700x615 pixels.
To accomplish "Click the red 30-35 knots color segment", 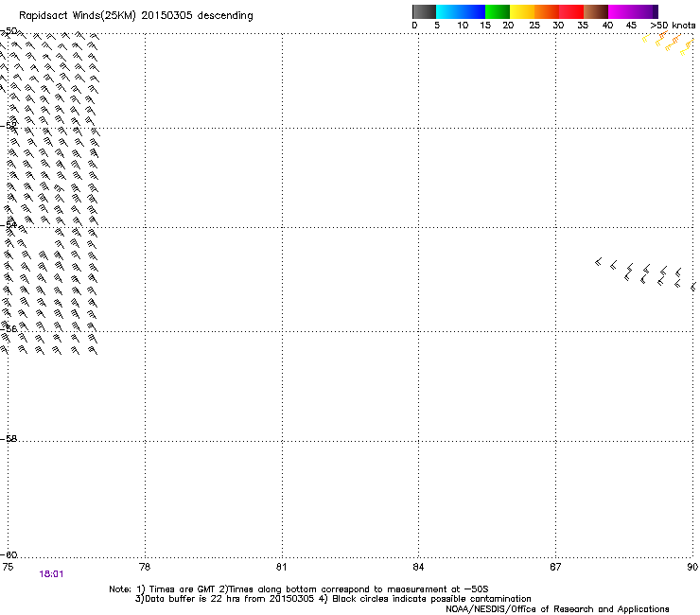I will click(571, 11).
